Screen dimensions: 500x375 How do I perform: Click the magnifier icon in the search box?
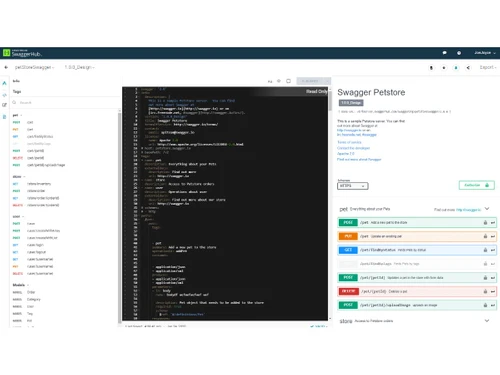coord(14,102)
